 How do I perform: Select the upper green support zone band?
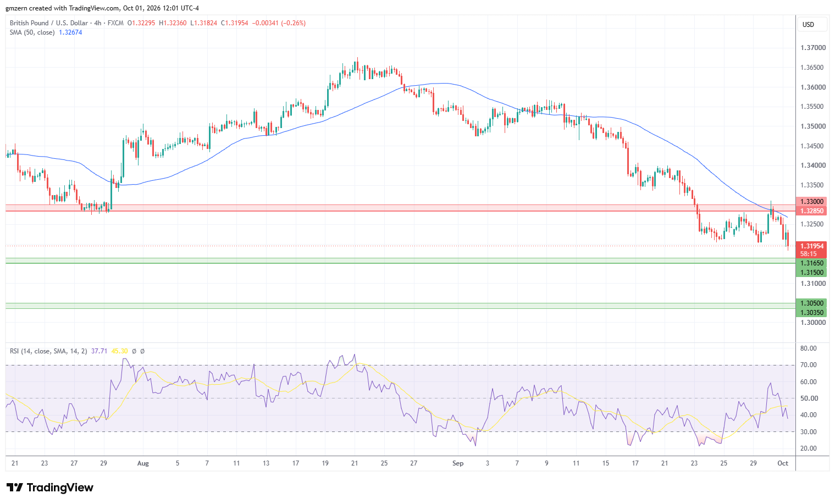click(x=400, y=261)
